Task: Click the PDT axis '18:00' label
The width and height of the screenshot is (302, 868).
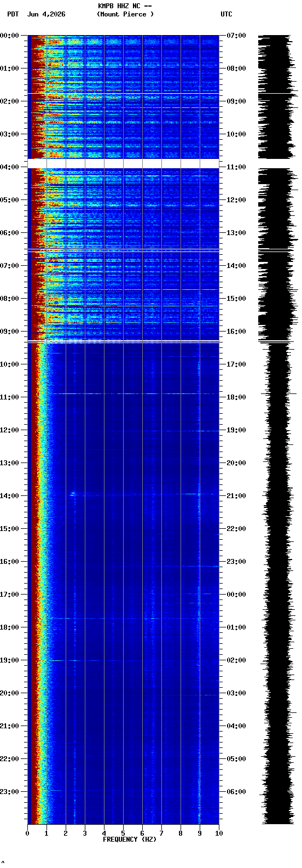Action: tap(10, 627)
